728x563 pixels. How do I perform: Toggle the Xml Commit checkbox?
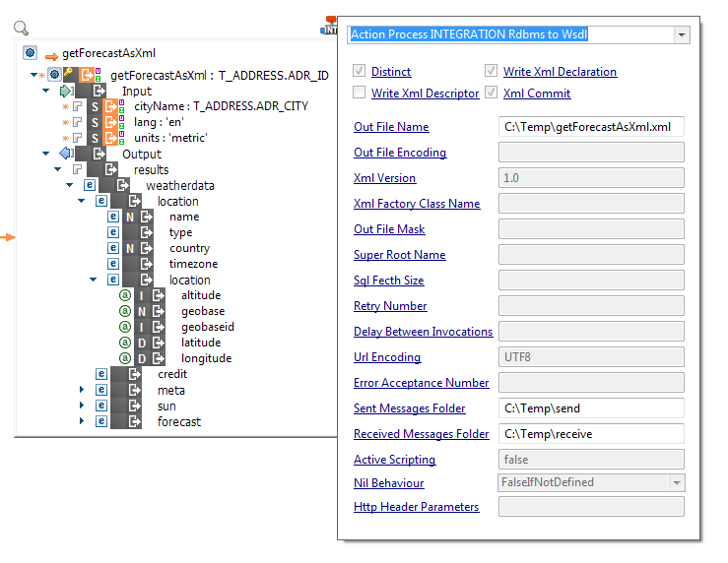[491, 93]
